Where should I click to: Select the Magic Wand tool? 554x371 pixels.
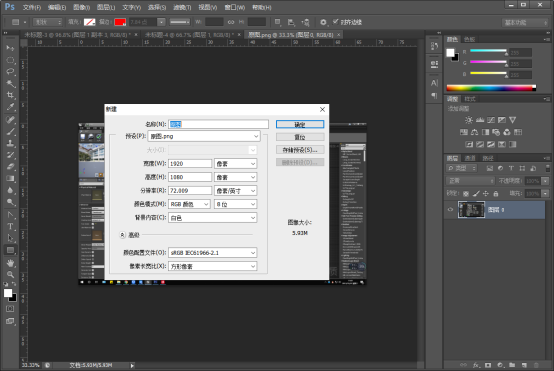(10, 84)
